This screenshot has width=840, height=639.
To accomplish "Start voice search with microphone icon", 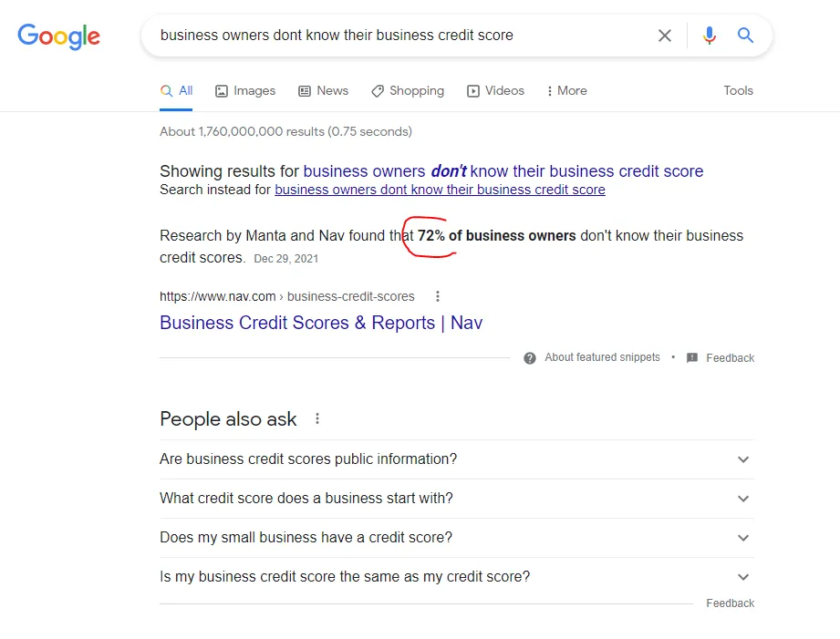I will 709,36.
